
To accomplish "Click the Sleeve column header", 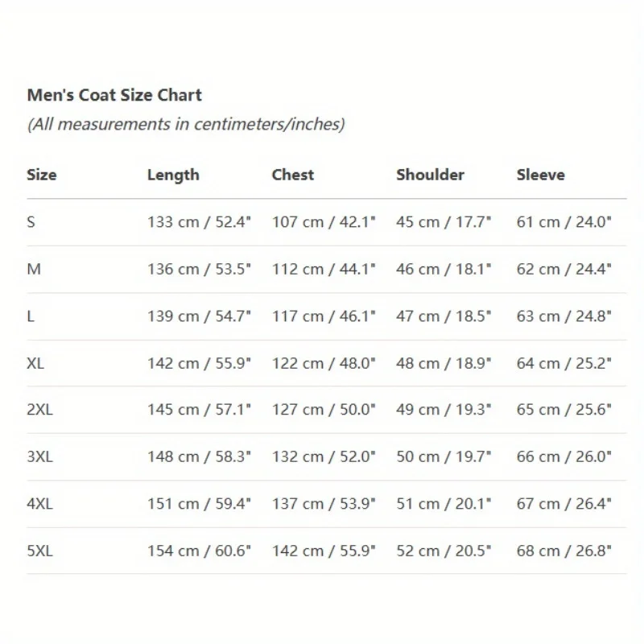I will click(540, 175).
